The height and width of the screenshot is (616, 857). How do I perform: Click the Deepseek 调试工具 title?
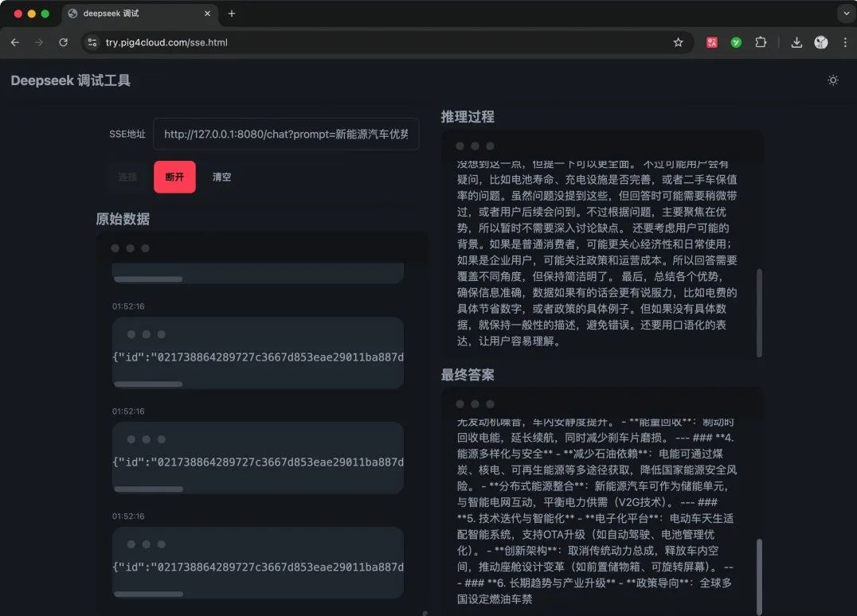71,80
